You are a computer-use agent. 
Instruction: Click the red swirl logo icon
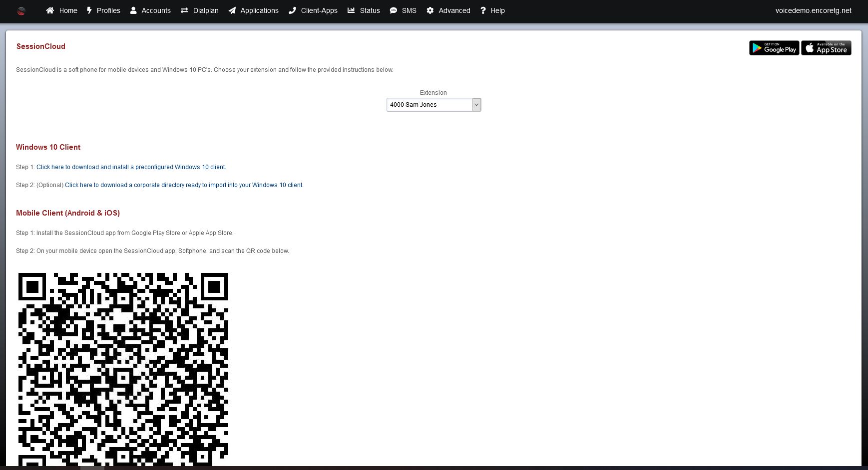21,11
